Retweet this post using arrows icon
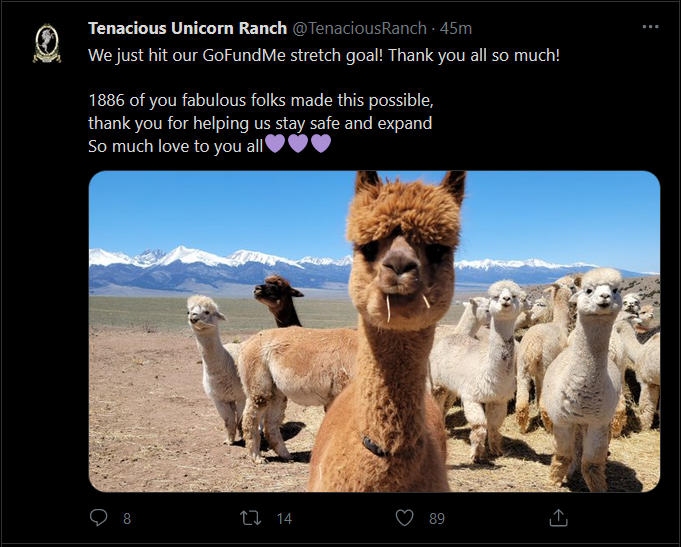The image size is (681, 547). [251, 518]
